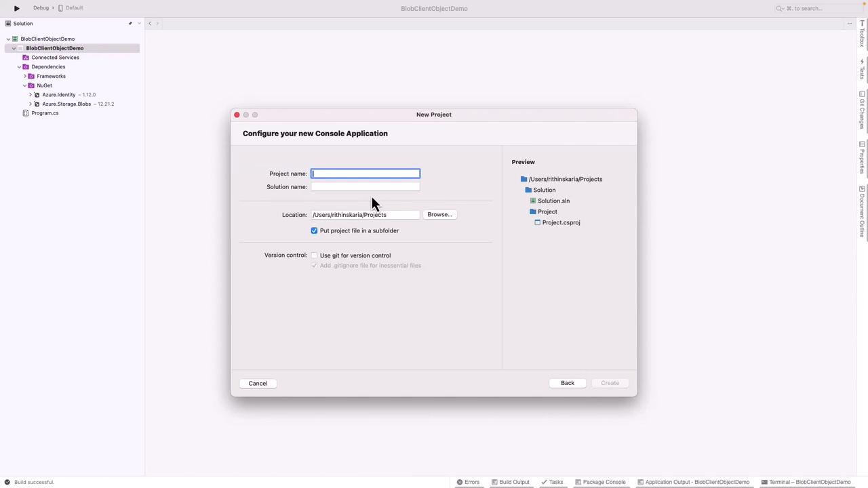
Task: Expand the Azure.Identity package node
Action: coord(31,95)
